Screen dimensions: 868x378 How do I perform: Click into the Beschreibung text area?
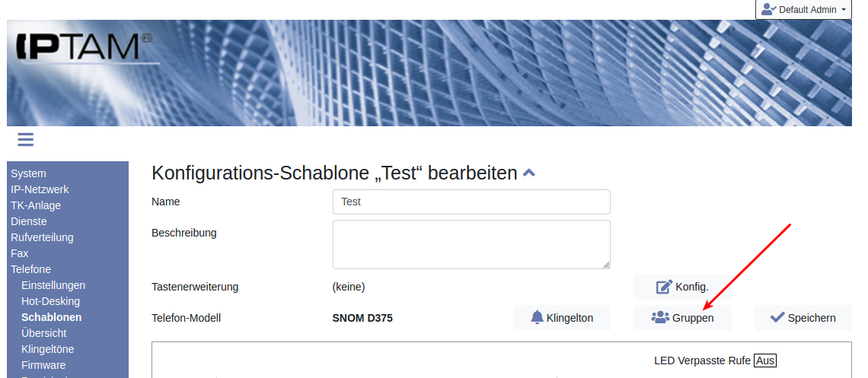[471, 244]
